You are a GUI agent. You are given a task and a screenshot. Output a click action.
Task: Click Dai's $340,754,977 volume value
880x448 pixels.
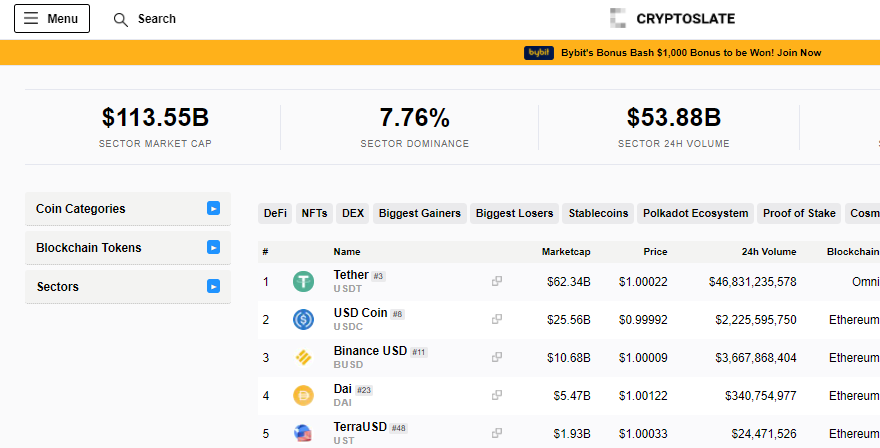pyautogui.click(x=760, y=396)
